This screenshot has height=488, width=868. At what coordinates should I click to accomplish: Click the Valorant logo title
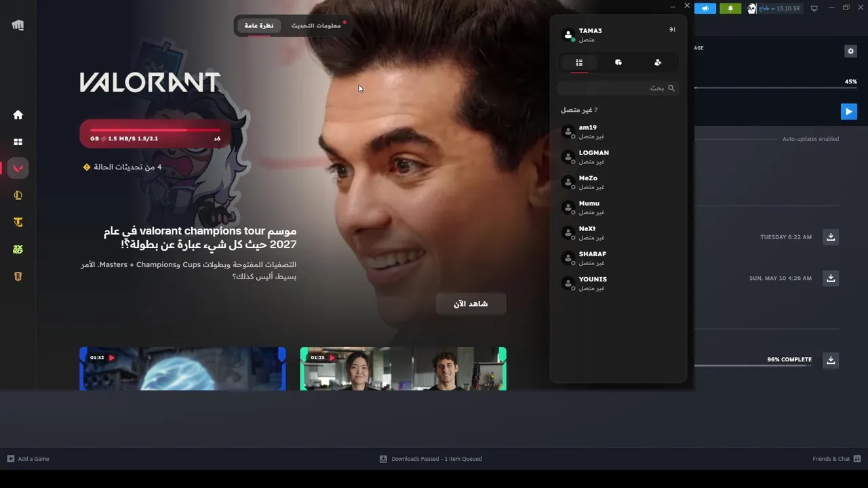point(150,83)
